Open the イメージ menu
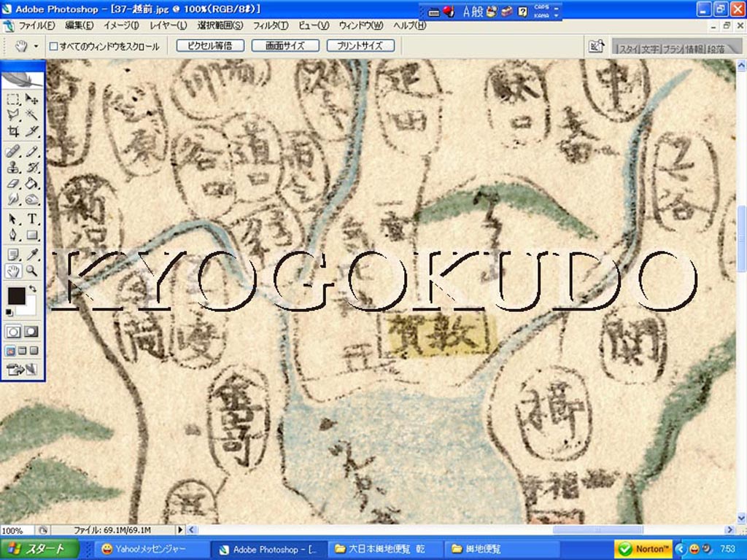Viewport: 747px width, 560px height. point(121,26)
